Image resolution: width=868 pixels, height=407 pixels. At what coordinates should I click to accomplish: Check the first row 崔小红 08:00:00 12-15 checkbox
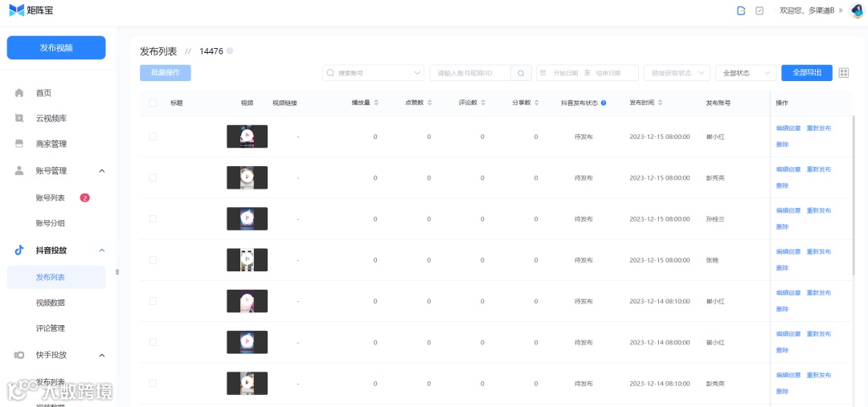(x=153, y=136)
